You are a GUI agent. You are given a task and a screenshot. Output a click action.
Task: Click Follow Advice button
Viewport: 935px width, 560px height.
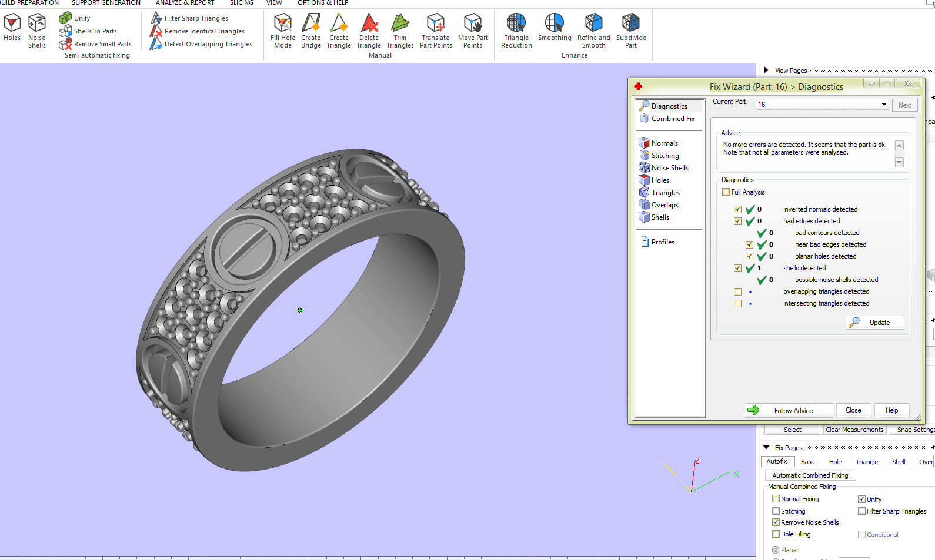coord(789,410)
